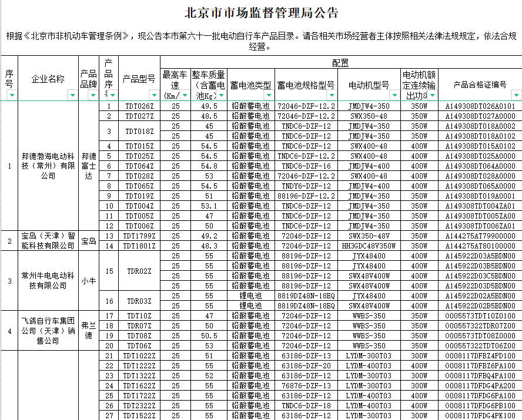Click model cell TDR03Z

tap(139, 301)
